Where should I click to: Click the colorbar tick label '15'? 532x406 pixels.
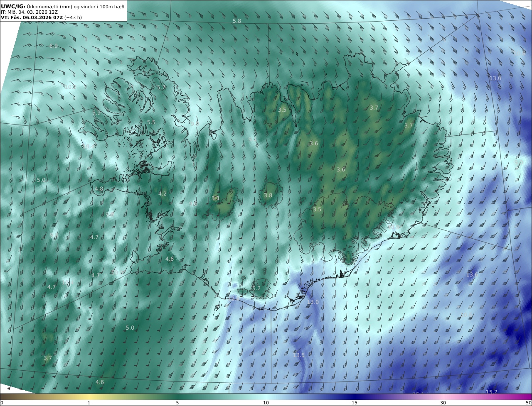(x=355, y=403)
